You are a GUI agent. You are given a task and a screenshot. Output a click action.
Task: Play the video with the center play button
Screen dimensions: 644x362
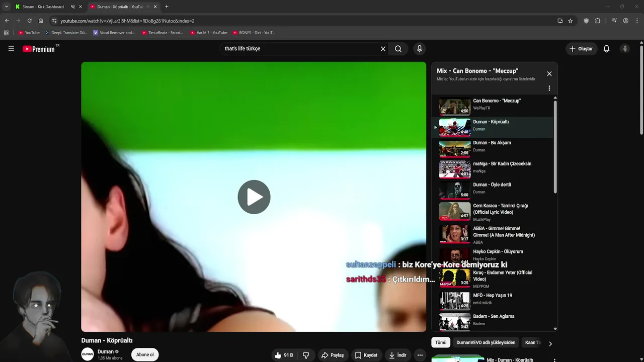click(x=254, y=197)
